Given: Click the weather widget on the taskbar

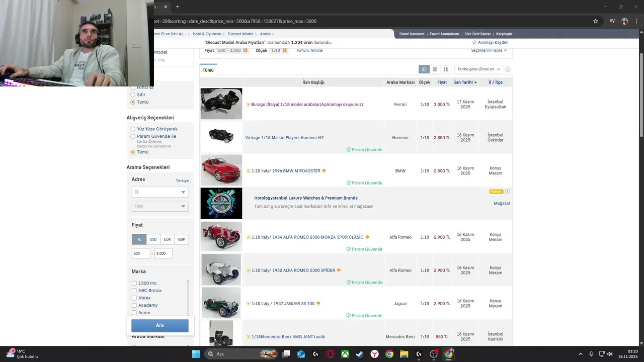Looking at the screenshot, I should pyautogui.click(x=22, y=354).
